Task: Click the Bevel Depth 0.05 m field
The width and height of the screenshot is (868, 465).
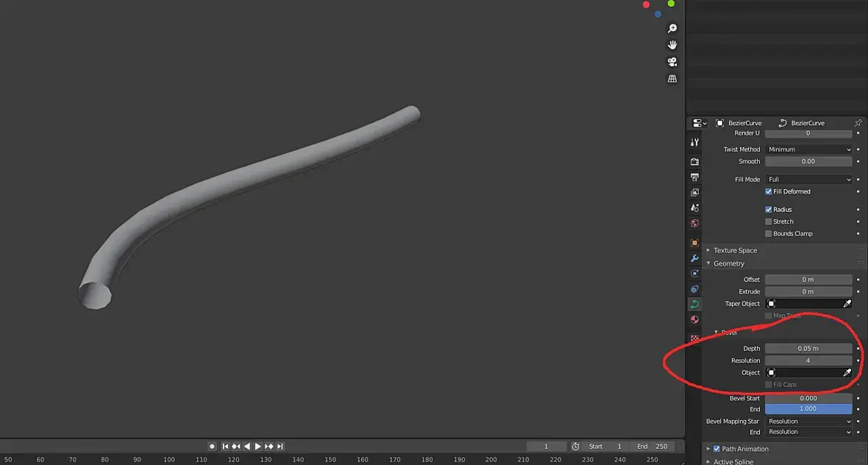Action: click(808, 348)
